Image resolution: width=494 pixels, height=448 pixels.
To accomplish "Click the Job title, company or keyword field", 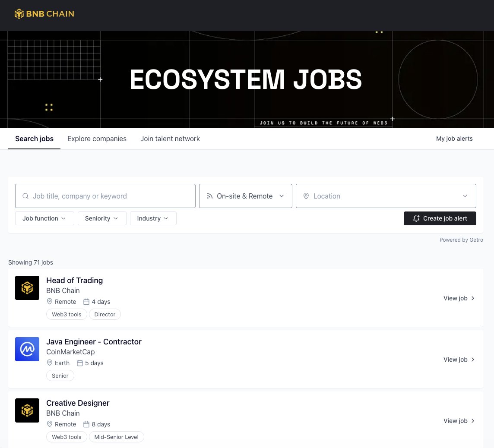I will click(105, 196).
